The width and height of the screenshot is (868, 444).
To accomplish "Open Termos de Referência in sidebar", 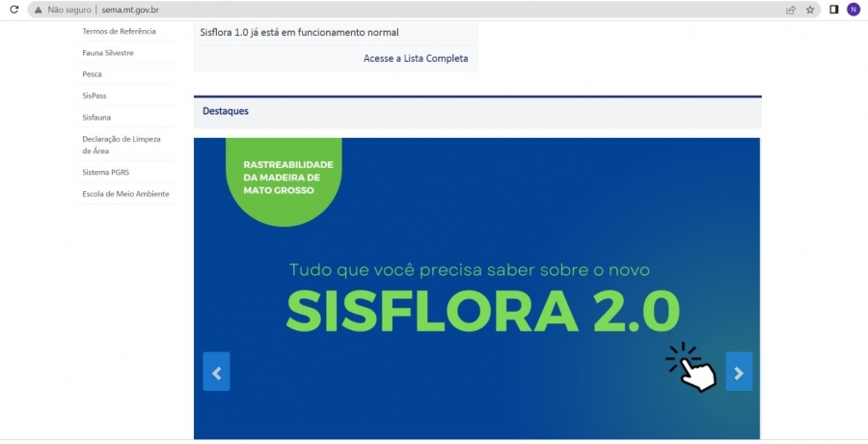I will click(x=119, y=31).
